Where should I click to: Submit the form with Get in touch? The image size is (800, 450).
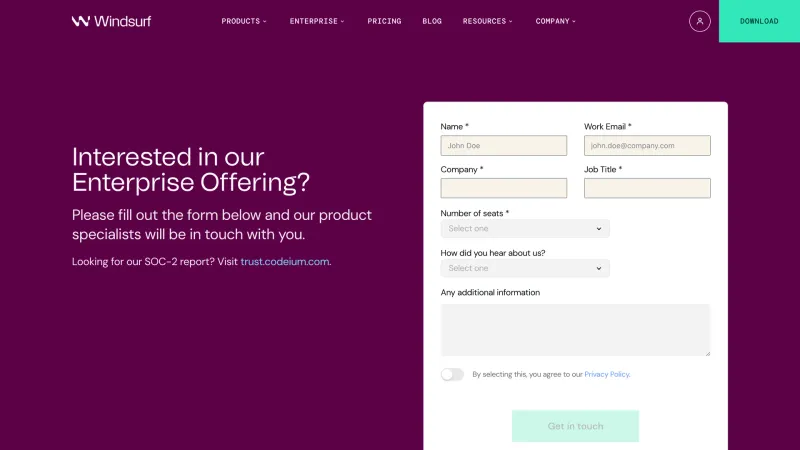pos(575,426)
